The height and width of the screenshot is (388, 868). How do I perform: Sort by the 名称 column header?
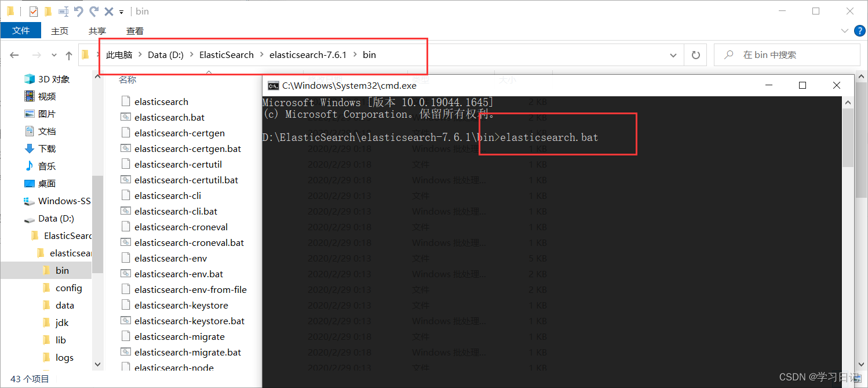click(x=127, y=79)
